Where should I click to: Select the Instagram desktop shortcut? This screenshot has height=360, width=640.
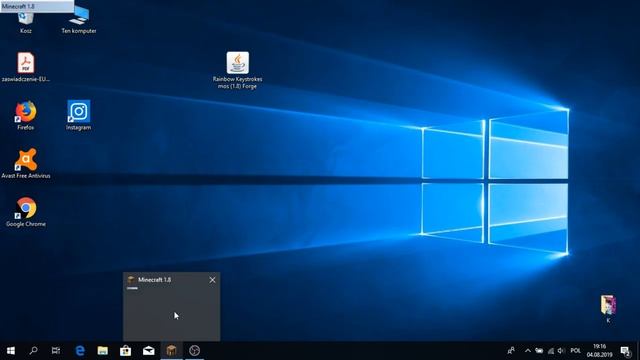click(x=79, y=116)
